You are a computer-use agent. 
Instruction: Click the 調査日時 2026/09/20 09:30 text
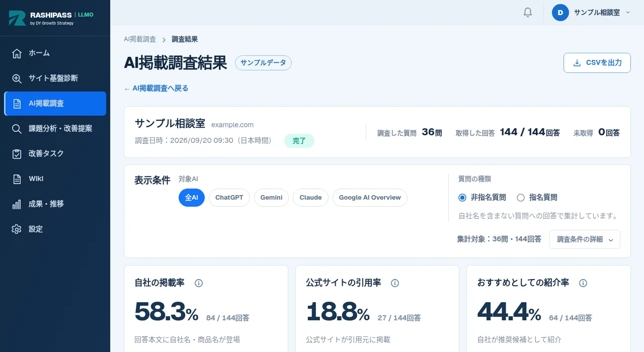pyautogui.click(x=203, y=141)
